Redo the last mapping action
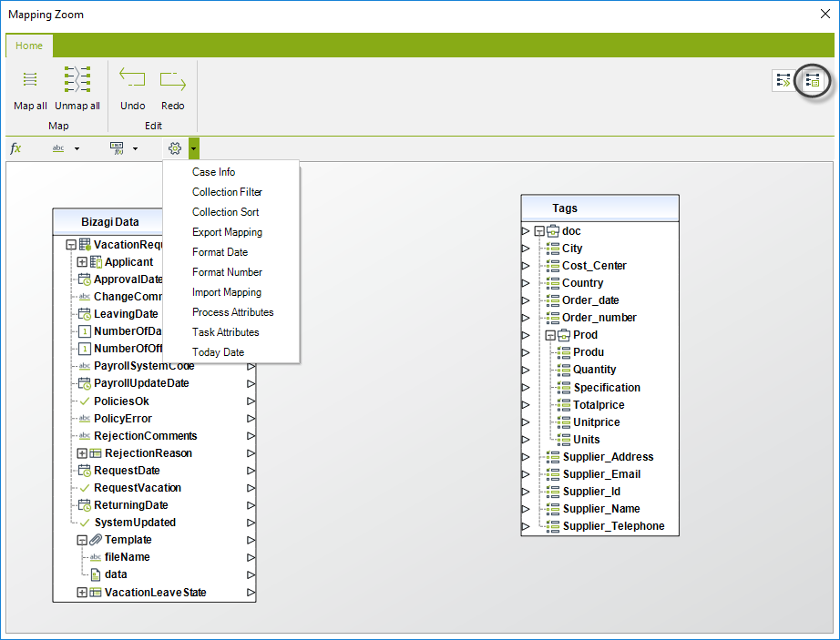 point(172,80)
